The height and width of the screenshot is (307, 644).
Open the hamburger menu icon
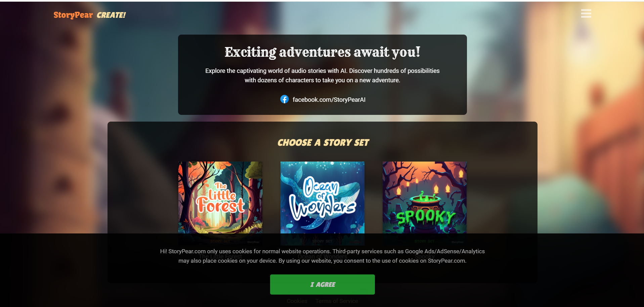pos(586,13)
